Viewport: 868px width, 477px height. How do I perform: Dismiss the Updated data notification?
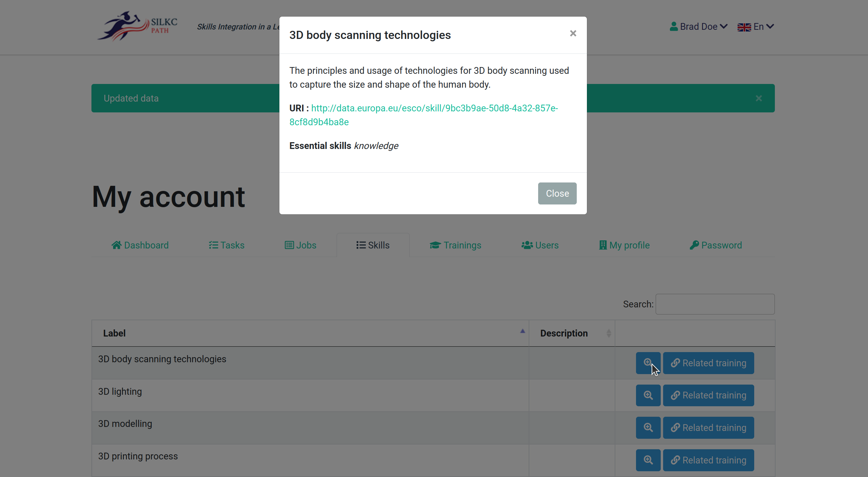point(759,98)
